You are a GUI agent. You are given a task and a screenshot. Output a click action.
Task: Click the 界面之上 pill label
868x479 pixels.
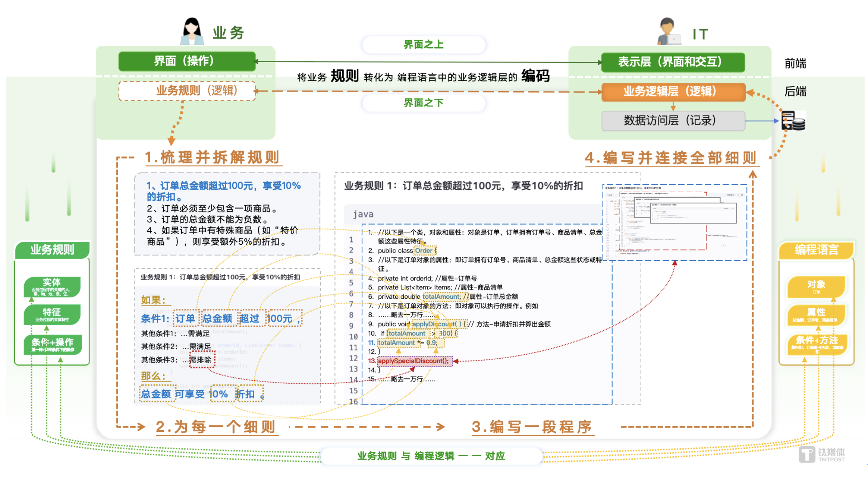[424, 45]
